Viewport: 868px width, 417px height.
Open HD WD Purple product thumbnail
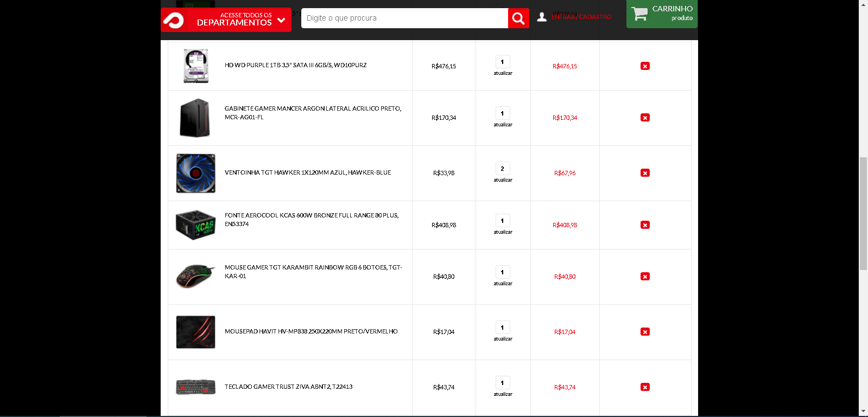196,66
